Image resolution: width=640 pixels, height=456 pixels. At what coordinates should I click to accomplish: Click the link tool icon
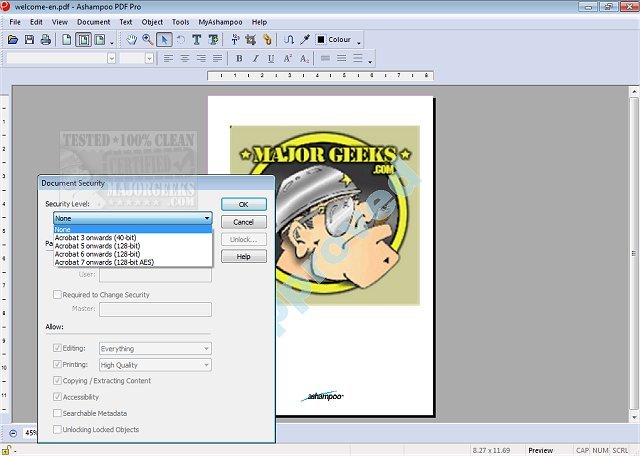(x=267, y=40)
